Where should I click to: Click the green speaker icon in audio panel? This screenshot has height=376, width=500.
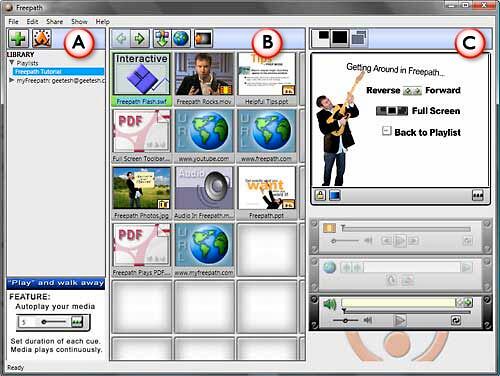coord(330,304)
